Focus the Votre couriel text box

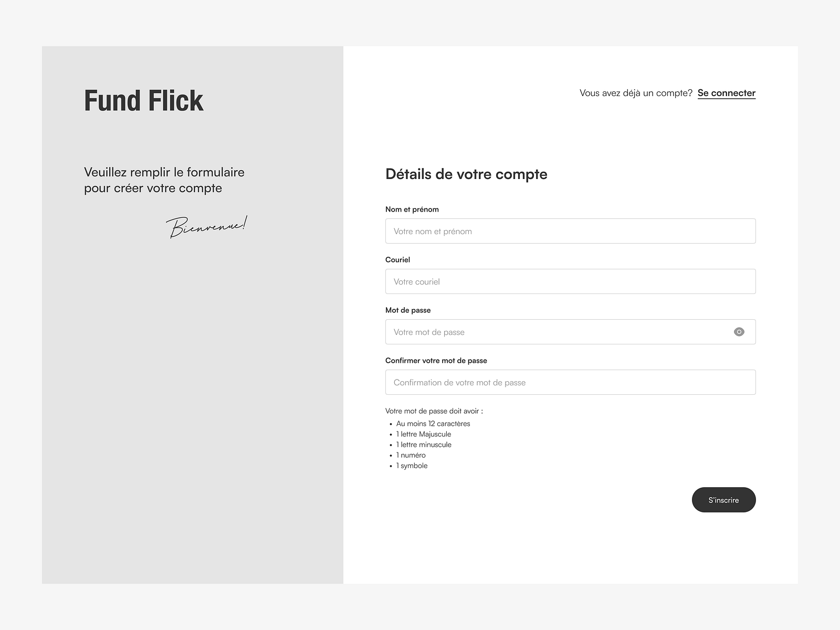point(570,281)
